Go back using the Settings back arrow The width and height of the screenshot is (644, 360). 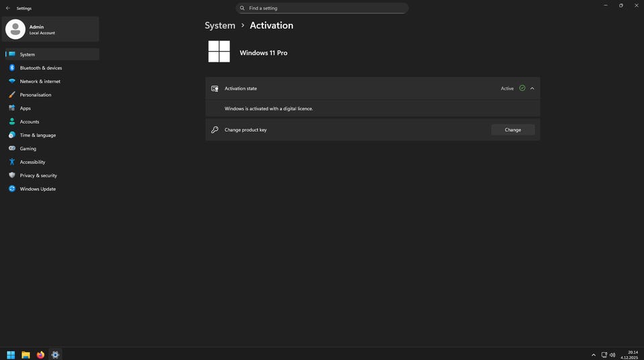8,8
